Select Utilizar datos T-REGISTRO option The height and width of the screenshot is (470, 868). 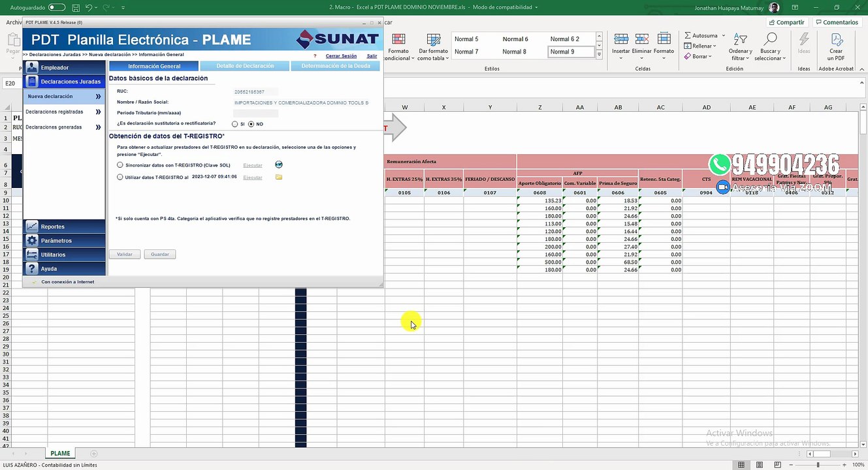click(120, 177)
